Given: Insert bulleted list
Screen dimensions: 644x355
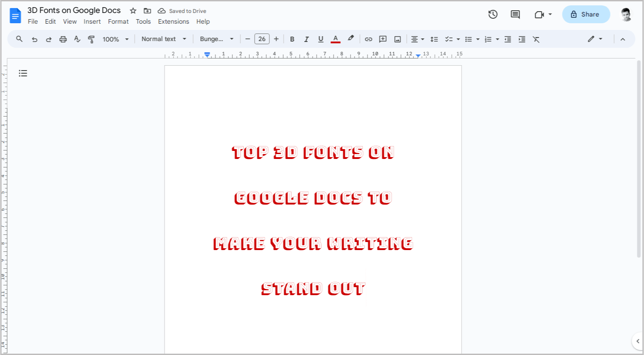Looking at the screenshot, I should pos(469,39).
